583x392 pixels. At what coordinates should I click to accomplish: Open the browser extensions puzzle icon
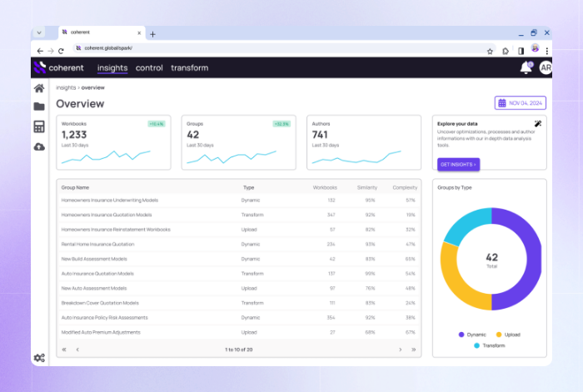click(x=506, y=51)
